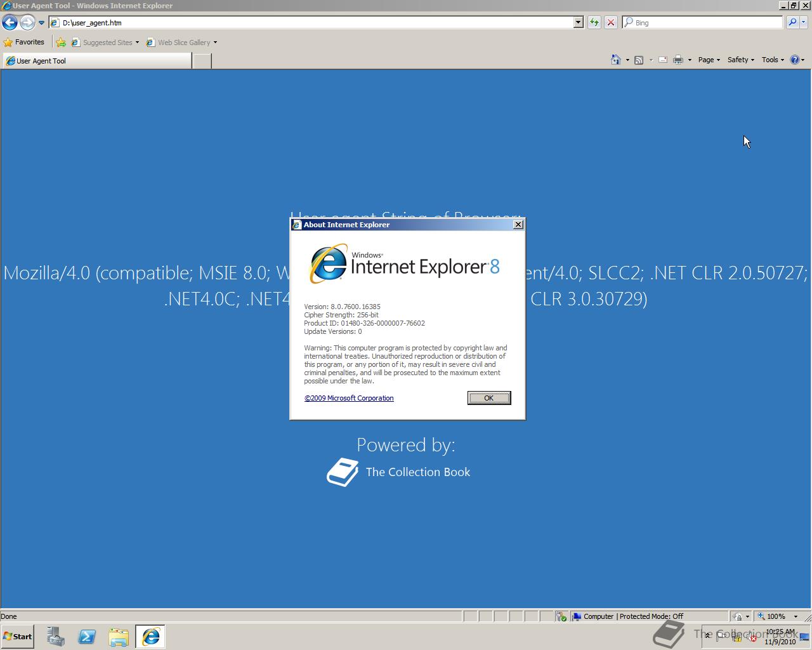The image size is (812, 650).
Task: Click into the Bing search box
Action: (x=702, y=22)
